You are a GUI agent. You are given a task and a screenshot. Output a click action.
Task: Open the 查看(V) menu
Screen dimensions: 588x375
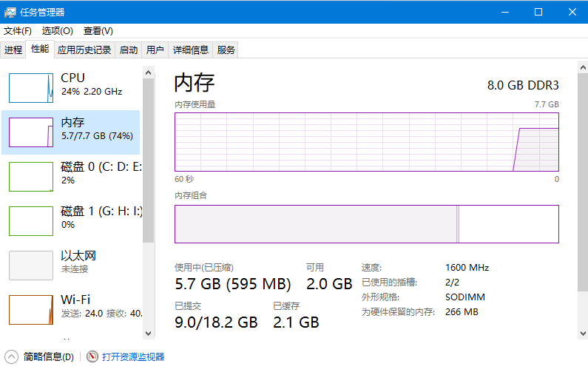click(x=98, y=31)
